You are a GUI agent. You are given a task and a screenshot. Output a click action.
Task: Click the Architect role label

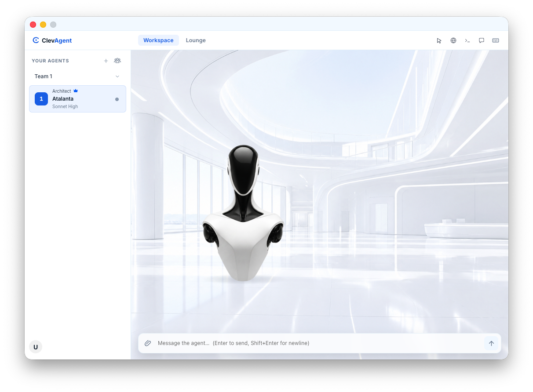(62, 91)
